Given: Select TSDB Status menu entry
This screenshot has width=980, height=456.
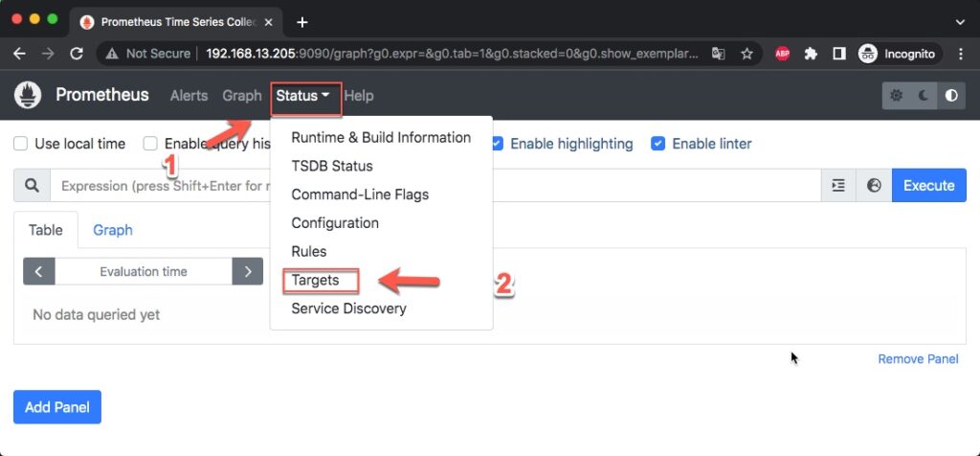Looking at the screenshot, I should coord(381,166).
